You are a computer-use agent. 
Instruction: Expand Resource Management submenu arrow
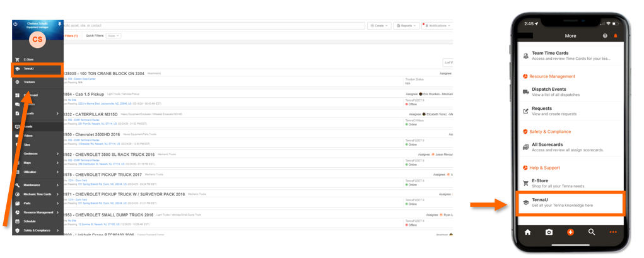[57, 213]
